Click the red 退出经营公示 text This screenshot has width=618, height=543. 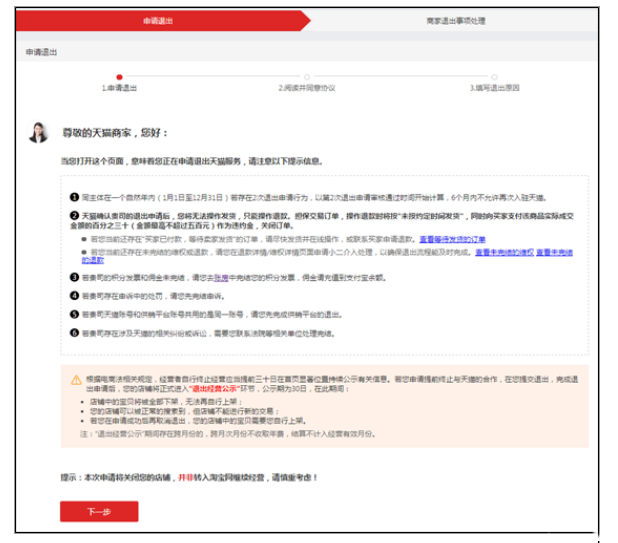coord(215,389)
